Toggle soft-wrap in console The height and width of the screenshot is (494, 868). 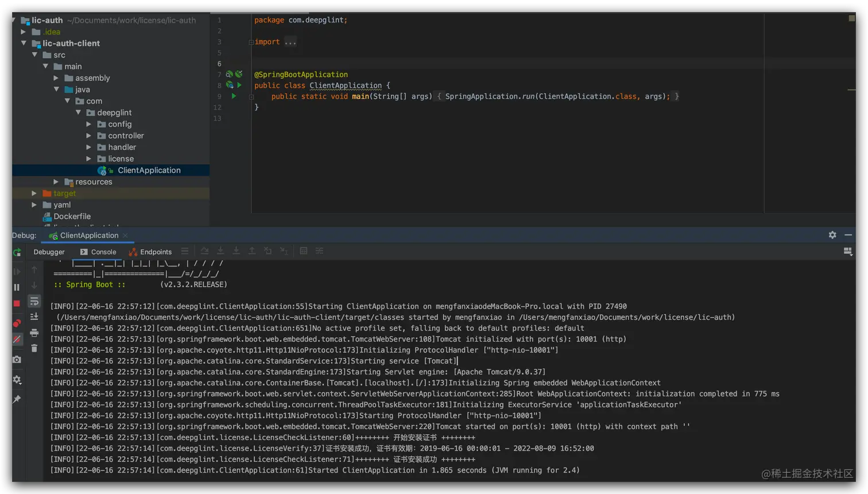click(34, 301)
